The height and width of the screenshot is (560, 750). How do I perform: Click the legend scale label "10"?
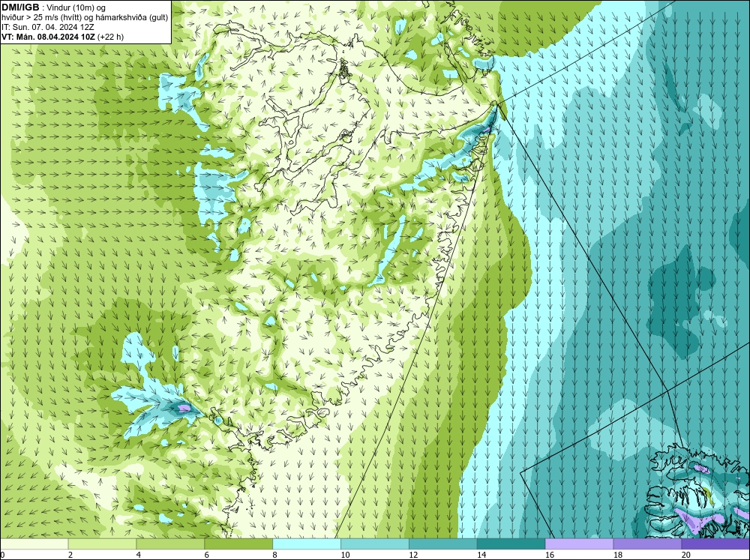point(345,555)
